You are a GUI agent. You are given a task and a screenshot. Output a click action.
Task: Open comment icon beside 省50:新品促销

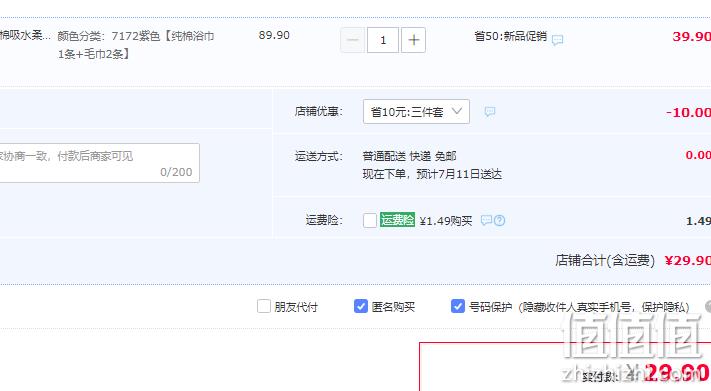click(x=557, y=40)
